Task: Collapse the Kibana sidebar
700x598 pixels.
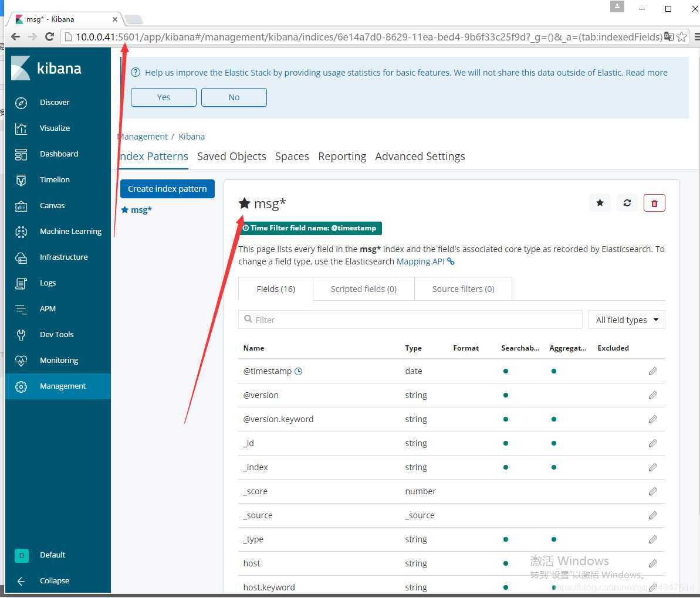Action: pos(43,581)
